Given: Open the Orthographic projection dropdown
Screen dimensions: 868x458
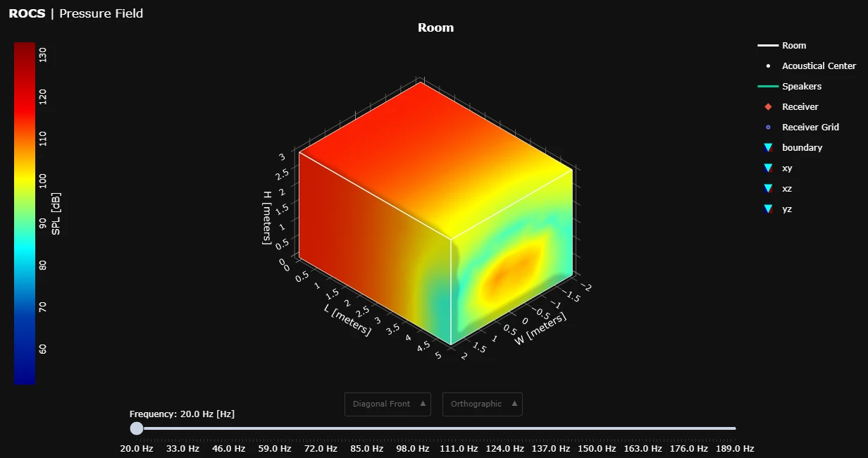Looking at the screenshot, I should (482, 404).
